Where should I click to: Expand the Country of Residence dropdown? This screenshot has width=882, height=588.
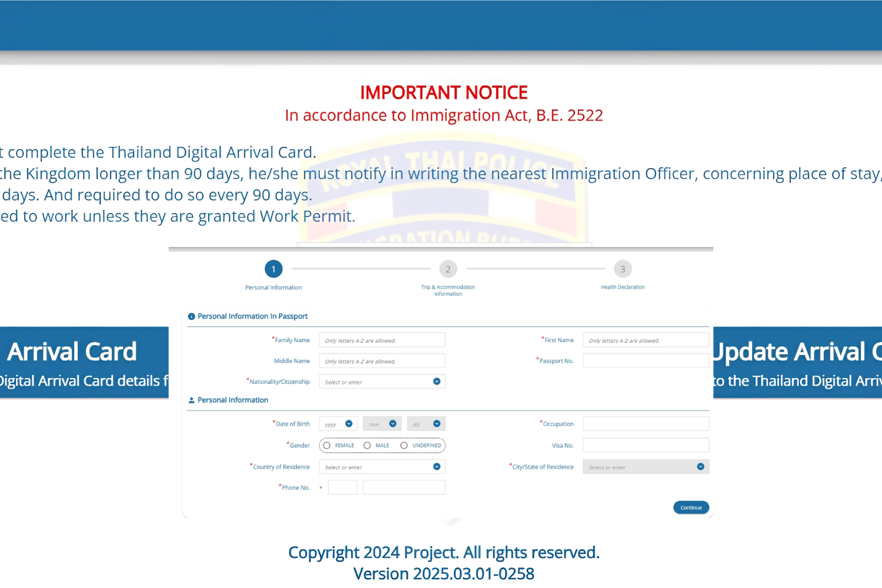[x=382, y=467]
